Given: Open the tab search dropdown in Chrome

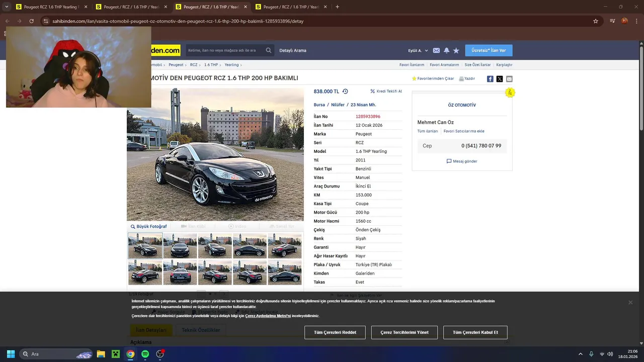Looking at the screenshot, I should click(7, 7).
